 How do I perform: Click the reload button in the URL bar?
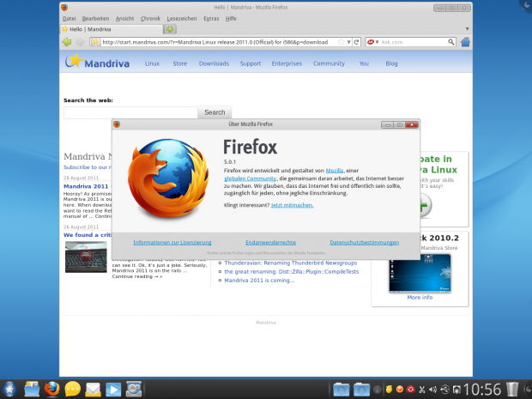coord(356,42)
